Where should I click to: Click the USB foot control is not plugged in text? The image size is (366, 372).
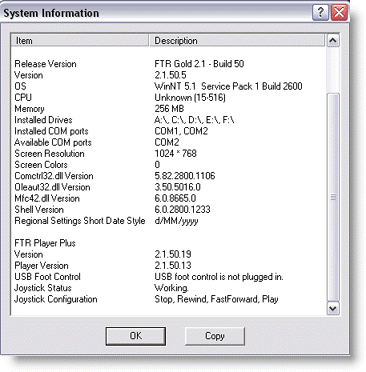click(x=219, y=277)
